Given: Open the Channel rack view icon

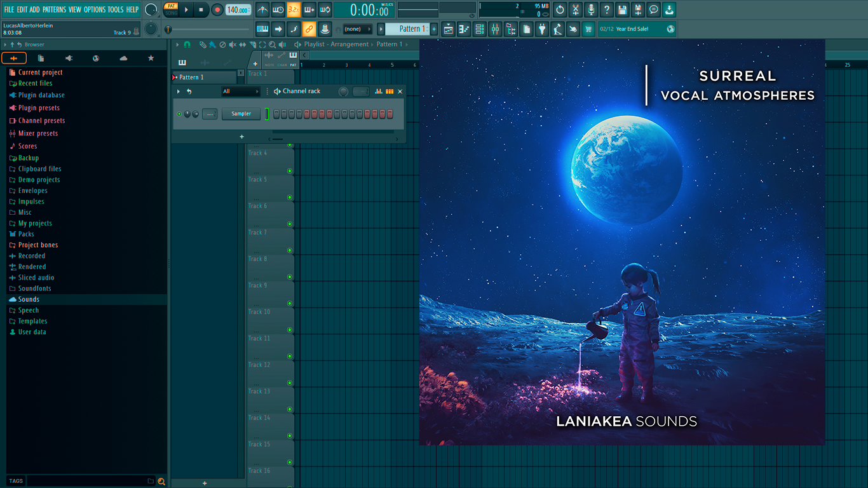Looking at the screenshot, I should pyautogui.click(x=480, y=29).
